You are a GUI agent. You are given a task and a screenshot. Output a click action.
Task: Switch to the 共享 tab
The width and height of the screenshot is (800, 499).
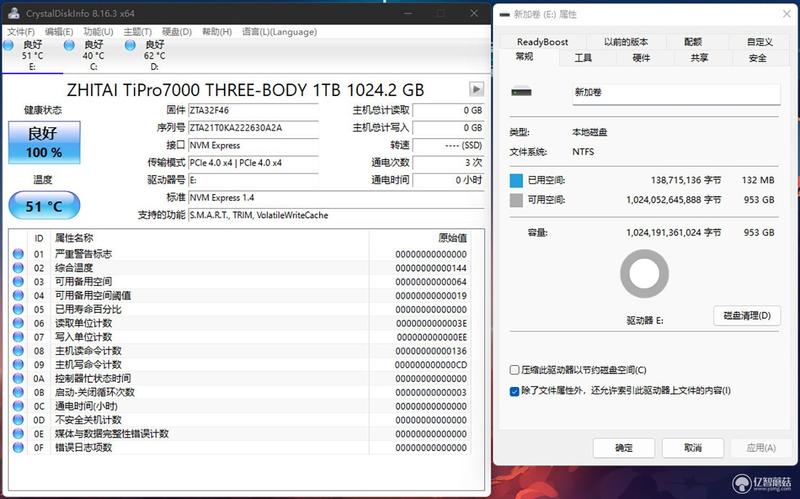tap(699, 58)
